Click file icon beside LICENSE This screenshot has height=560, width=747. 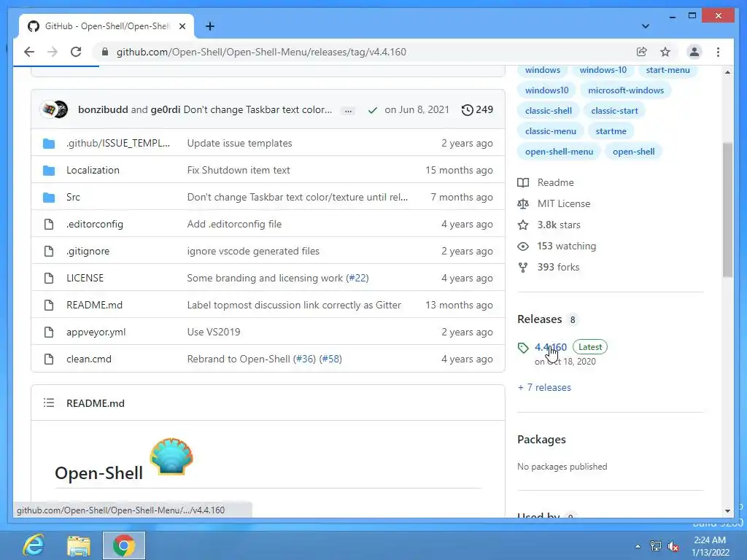49,278
